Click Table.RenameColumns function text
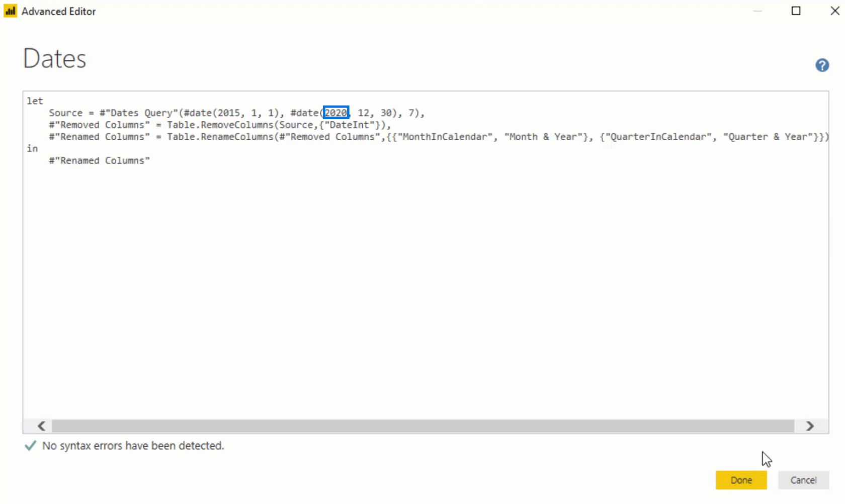Screen dimensions: 845x504 (x=220, y=137)
